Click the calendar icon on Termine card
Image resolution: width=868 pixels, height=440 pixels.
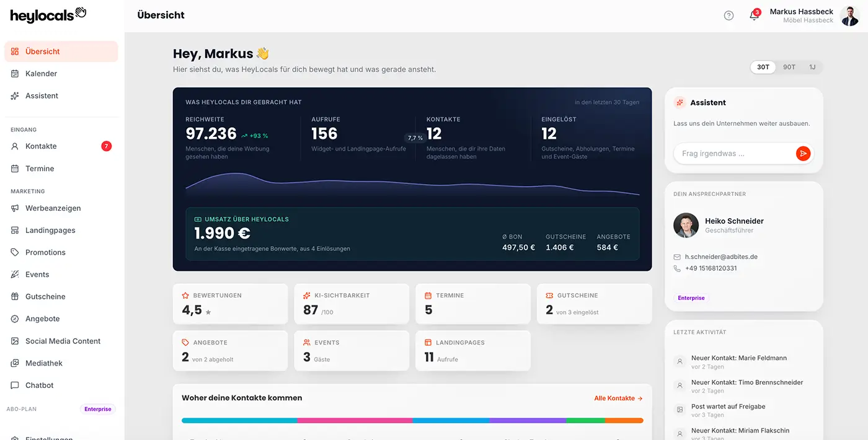[x=428, y=296]
